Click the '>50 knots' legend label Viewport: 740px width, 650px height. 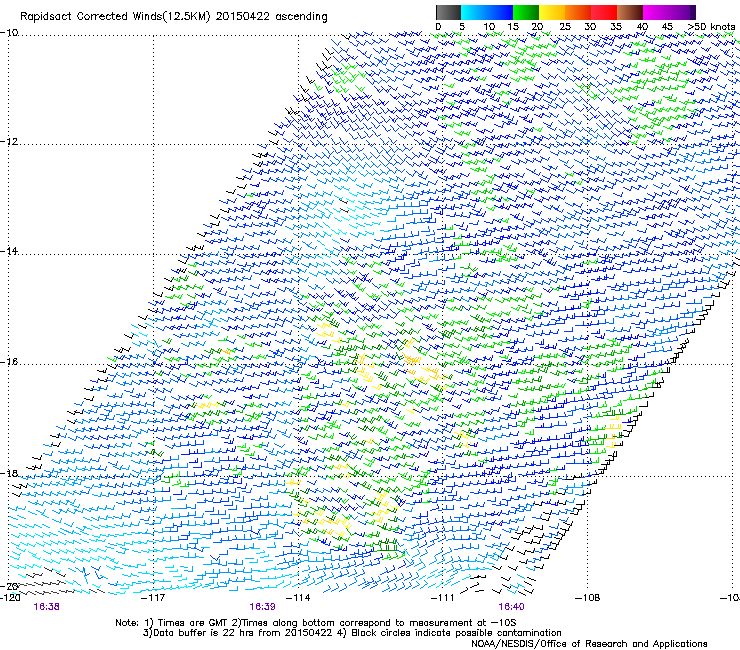click(x=711, y=27)
